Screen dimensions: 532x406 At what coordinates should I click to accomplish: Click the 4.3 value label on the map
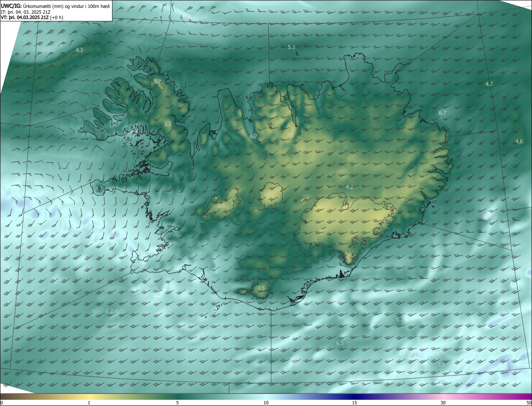(79, 50)
